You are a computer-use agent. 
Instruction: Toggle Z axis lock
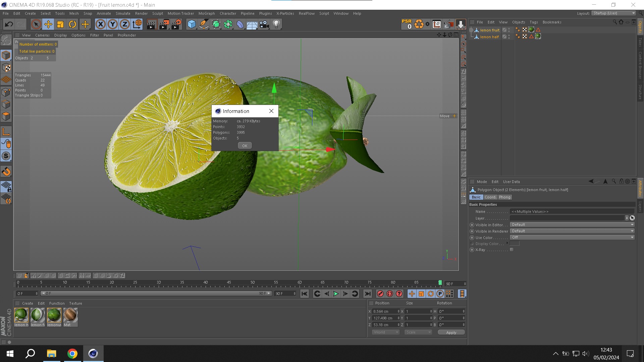125,24
